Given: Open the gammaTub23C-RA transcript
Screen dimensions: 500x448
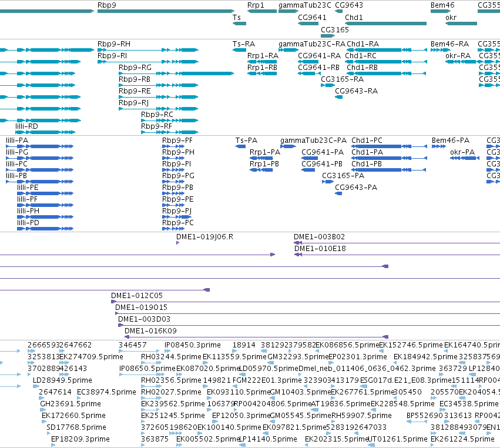Looking at the screenshot, I should tap(312, 44).
